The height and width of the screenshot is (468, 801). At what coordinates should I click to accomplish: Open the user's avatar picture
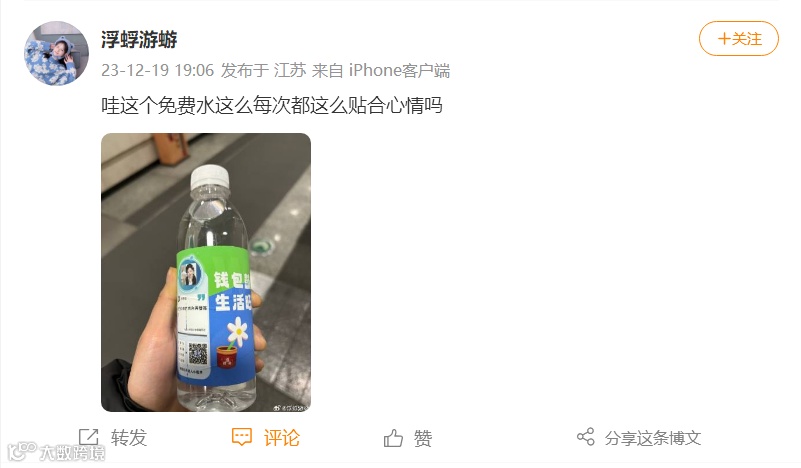[x=56, y=53]
